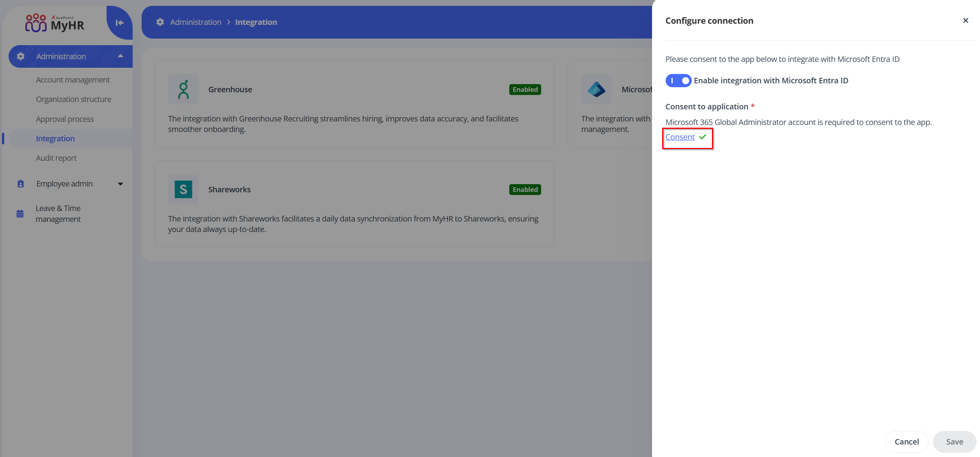Open Leave & Time management section

point(58,214)
